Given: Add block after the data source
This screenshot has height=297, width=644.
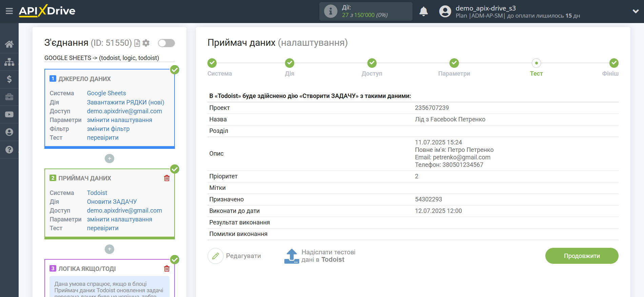Looking at the screenshot, I should pos(109,158).
